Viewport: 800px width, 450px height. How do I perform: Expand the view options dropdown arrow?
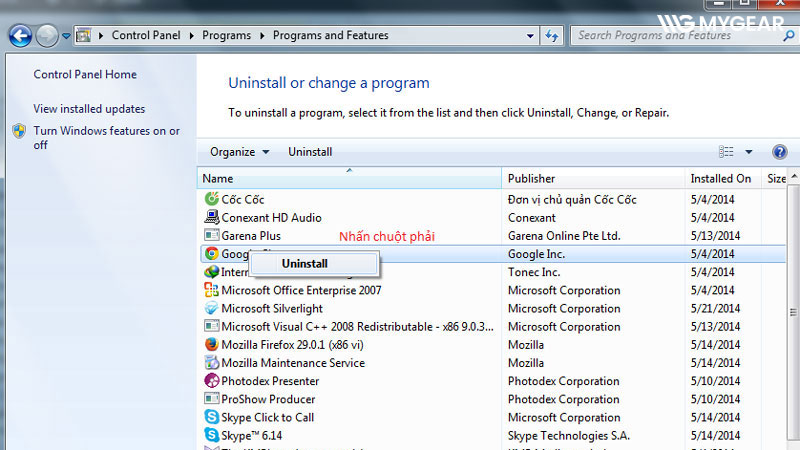(x=749, y=152)
